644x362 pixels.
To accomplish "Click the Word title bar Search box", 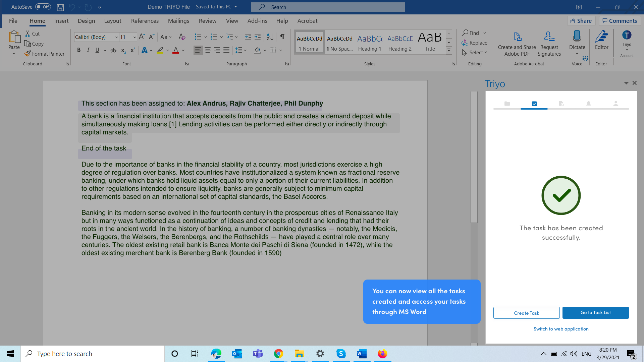I will pyautogui.click(x=328, y=7).
